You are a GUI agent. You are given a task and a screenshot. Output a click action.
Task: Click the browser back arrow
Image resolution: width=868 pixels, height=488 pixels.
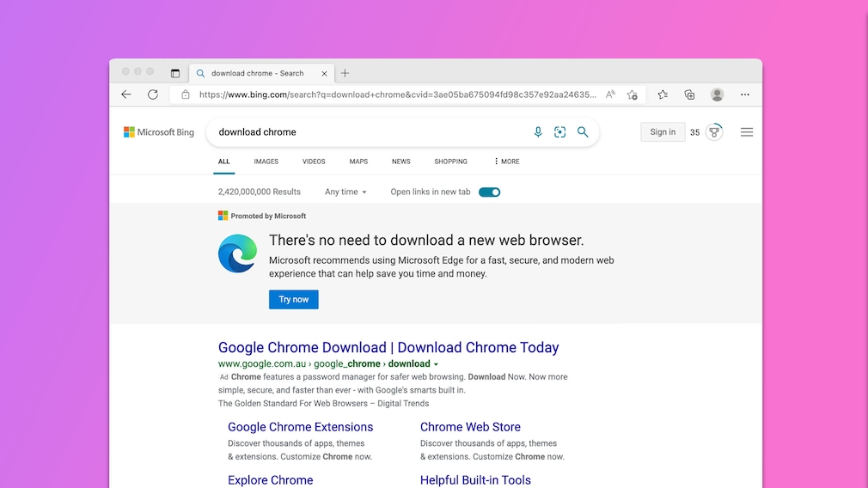click(126, 95)
